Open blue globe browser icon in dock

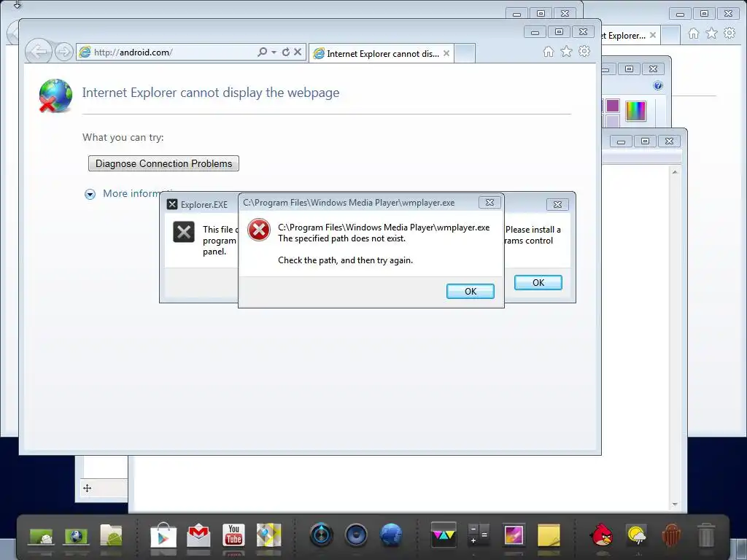click(x=391, y=534)
